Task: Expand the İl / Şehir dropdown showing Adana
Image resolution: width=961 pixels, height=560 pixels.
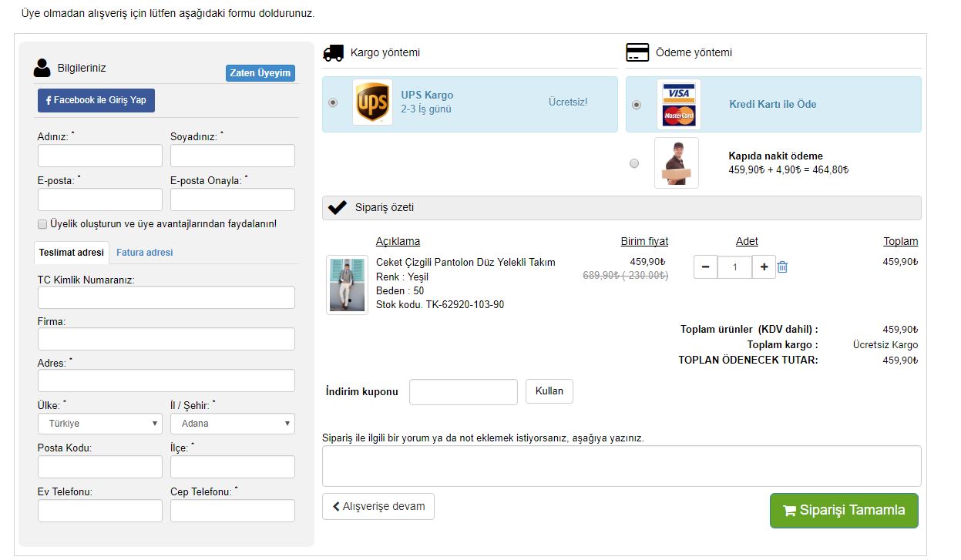Action: [233, 423]
